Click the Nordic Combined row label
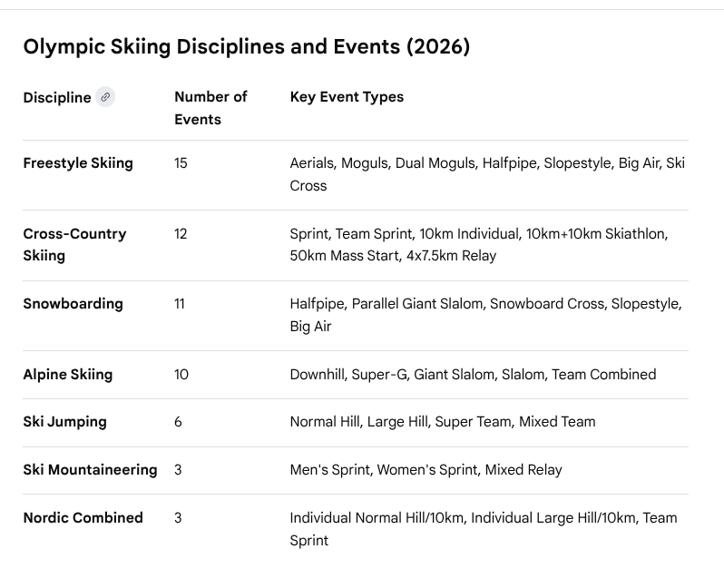 coord(83,518)
